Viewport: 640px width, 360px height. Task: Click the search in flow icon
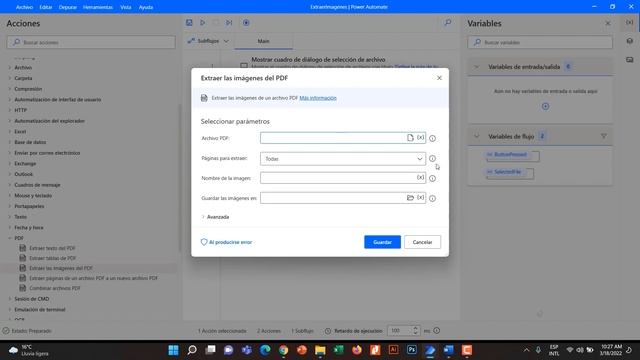pyautogui.click(x=448, y=23)
